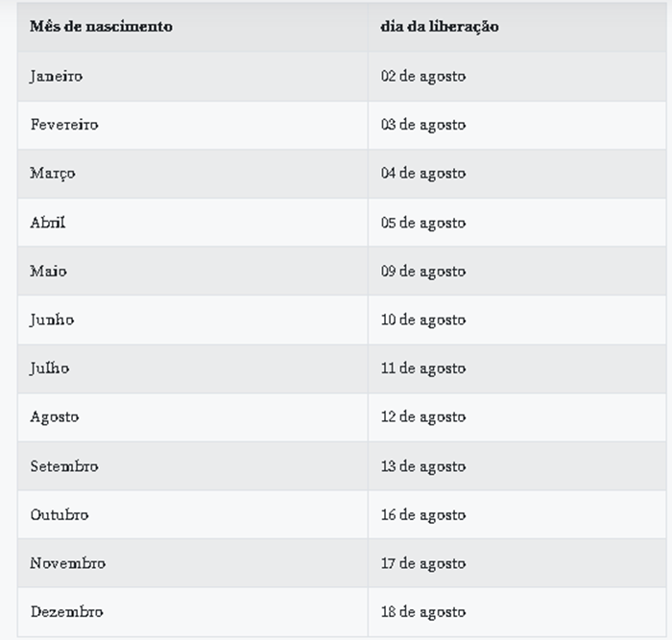The height and width of the screenshot is (640, 672).
Task: Select the Janeiro row cell
Action: click(x=56, y=76)
